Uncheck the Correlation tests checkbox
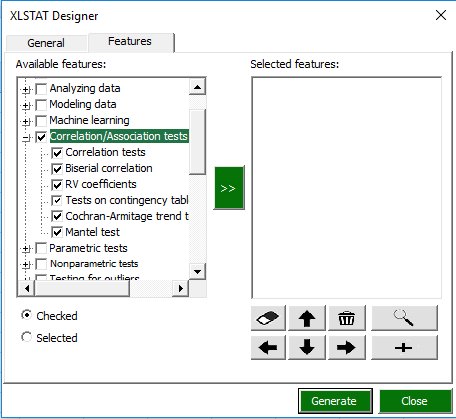 (x=57, y=153)
